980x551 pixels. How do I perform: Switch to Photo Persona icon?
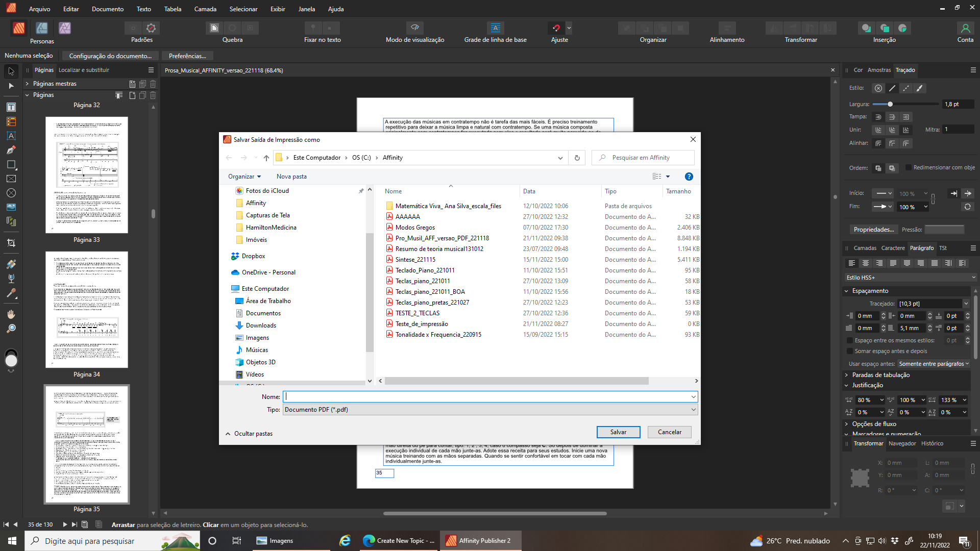coord(65,28)
